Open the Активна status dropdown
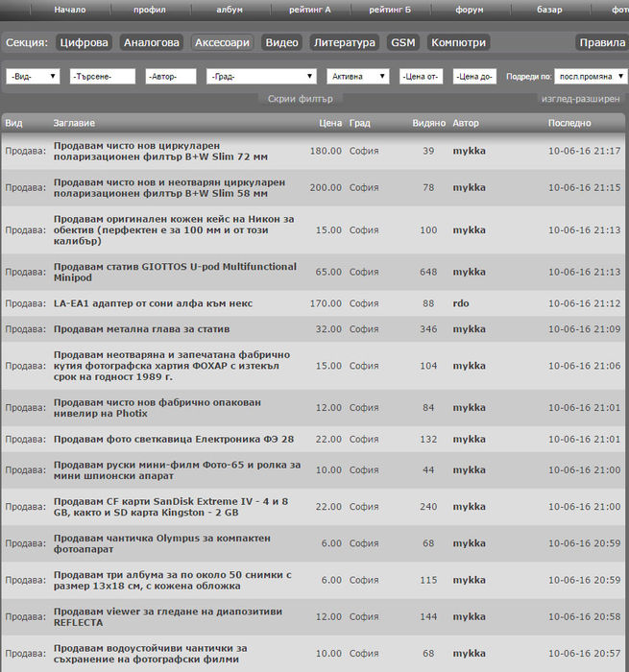Screen dimensions: 629x672 (x=357, y=77)
